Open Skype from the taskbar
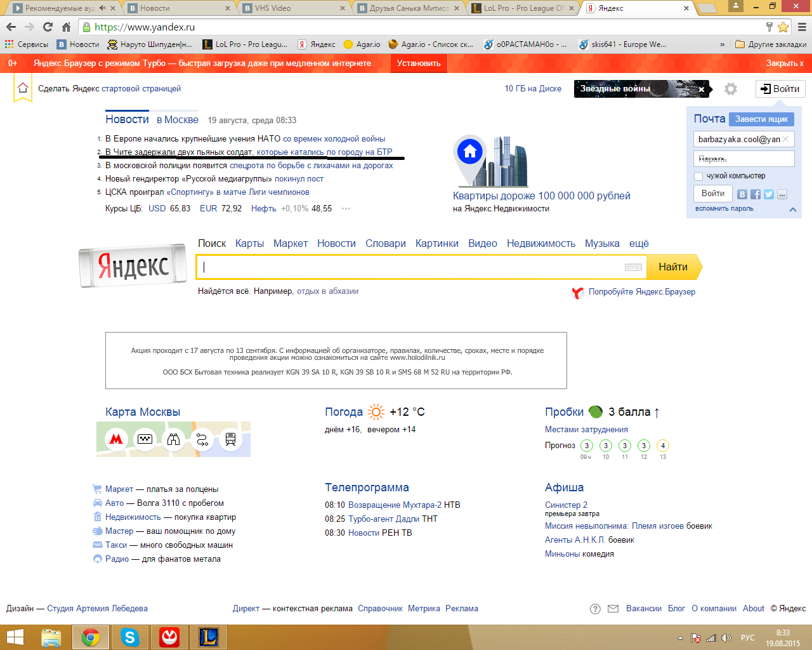Viewport: 812px width, 650px height. click(x=130, y=637)
